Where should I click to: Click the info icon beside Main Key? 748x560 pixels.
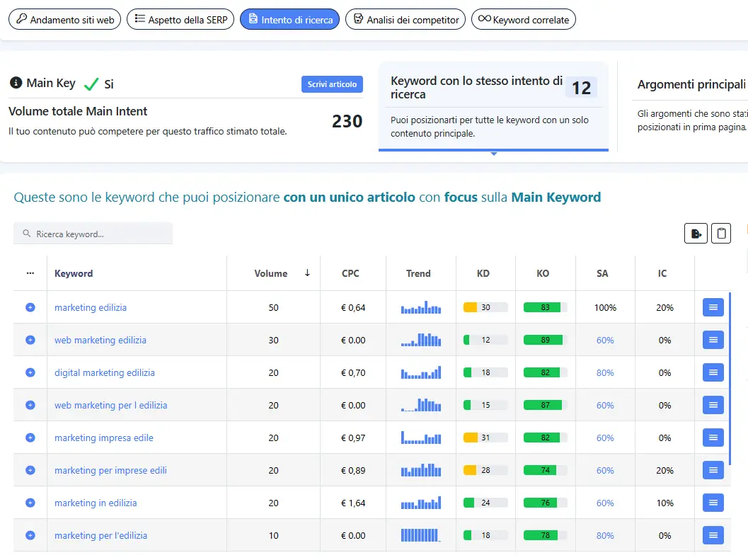[16, 83]
